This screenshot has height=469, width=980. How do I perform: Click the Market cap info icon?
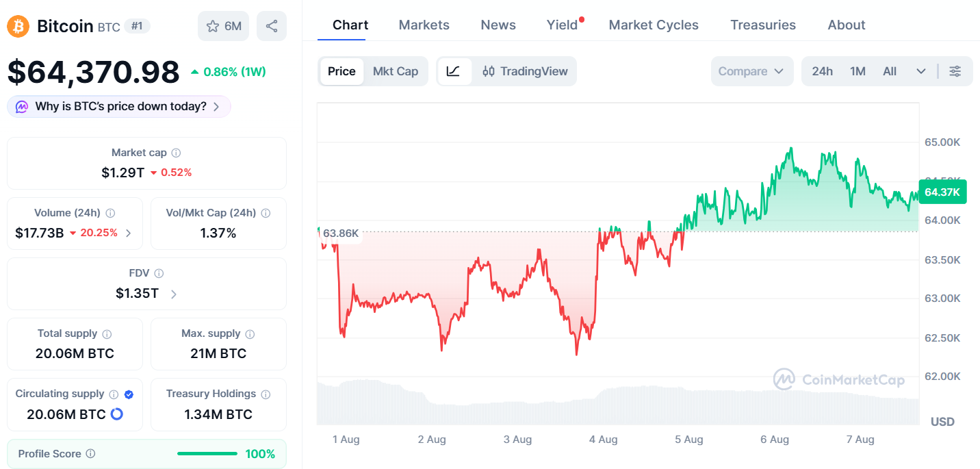pos(176,153)
